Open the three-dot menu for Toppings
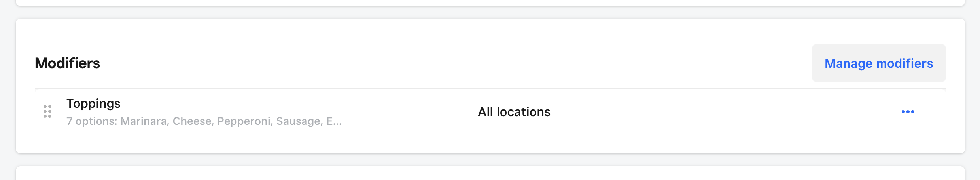 pos(908,112)
